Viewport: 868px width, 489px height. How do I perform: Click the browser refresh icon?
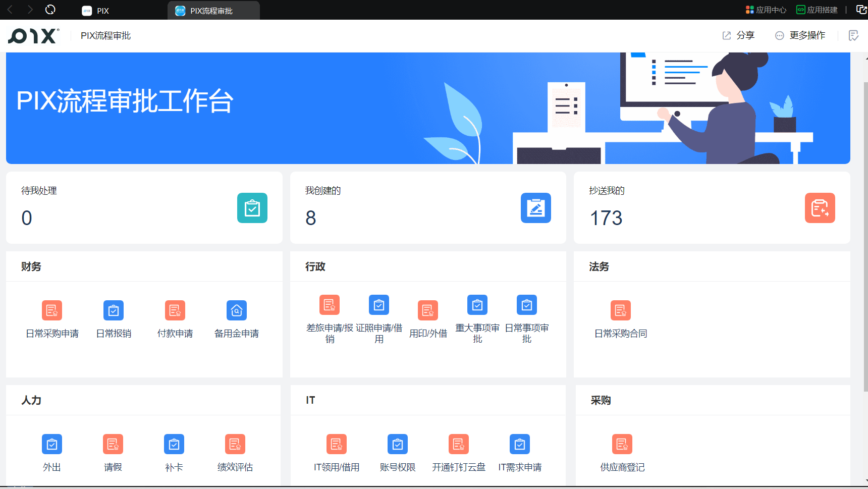pyautogui.click(x=50, y=10)
